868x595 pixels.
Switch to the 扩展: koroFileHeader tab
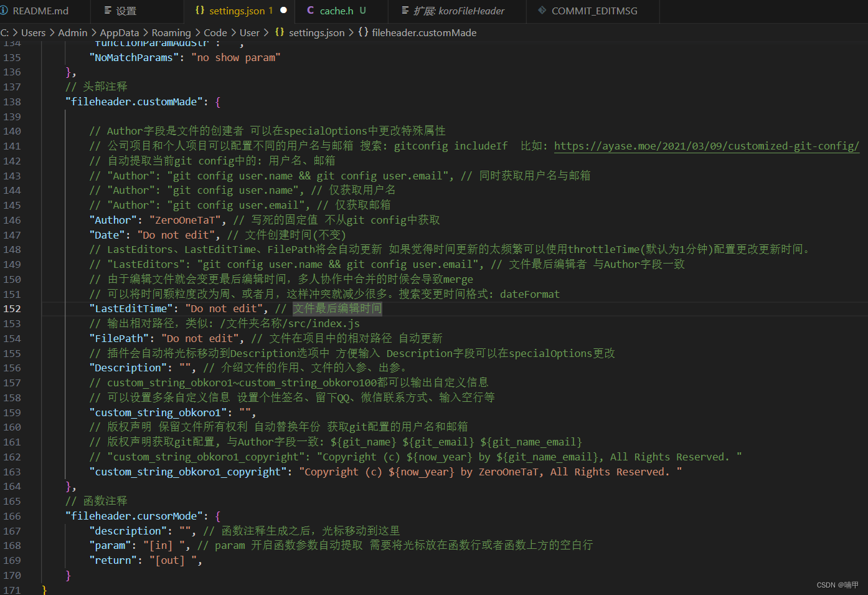459,11
